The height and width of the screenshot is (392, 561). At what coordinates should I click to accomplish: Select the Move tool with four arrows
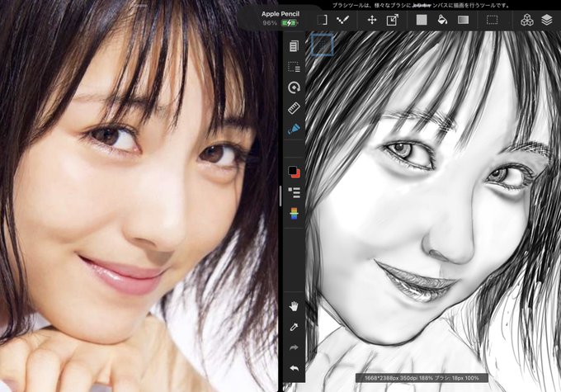pos(372,20)
